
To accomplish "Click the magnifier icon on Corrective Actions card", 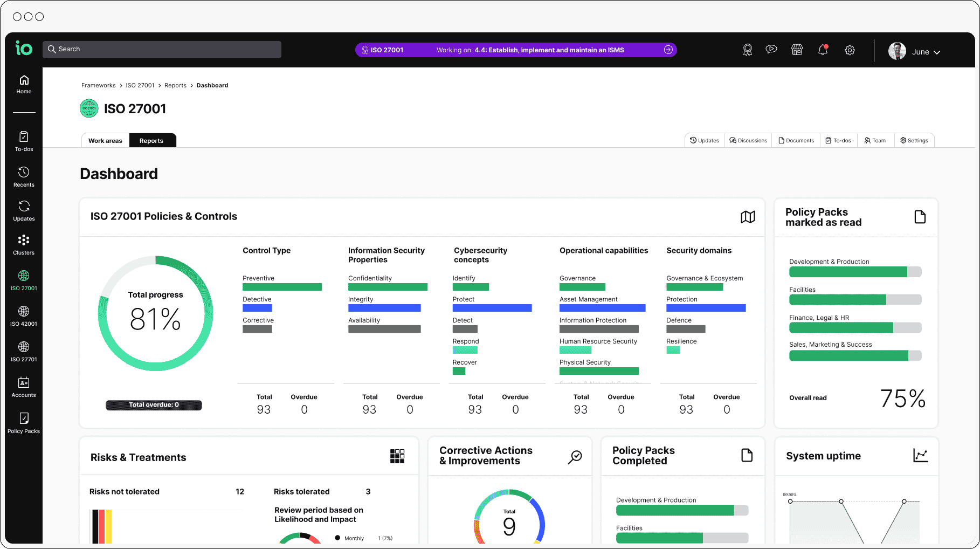I will 575,457.
